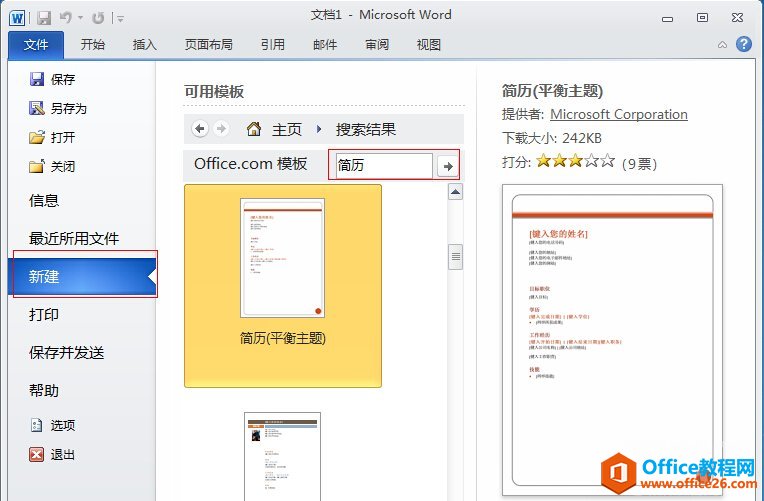The height and width of the screenshot is (501, 764).
Task: Click the Word application icon in title bar
Action: pyautogui.click(x=17, y=18)
